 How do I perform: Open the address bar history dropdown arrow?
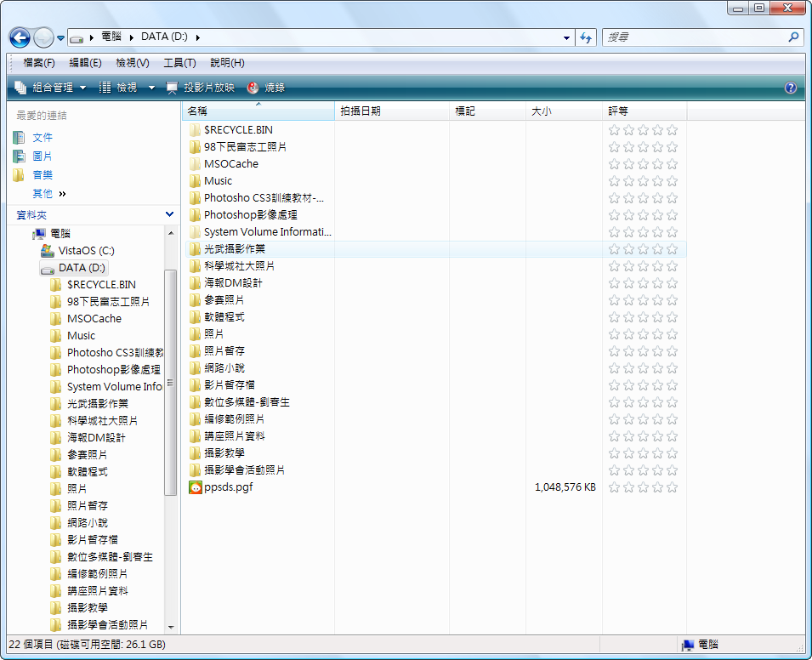click(x=567, y=37)
